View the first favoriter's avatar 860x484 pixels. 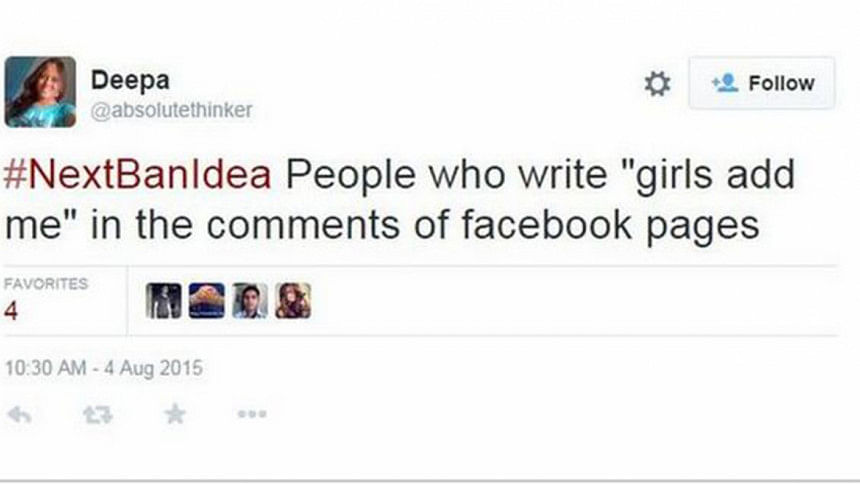pyautogui.click(x=163, y=300)
